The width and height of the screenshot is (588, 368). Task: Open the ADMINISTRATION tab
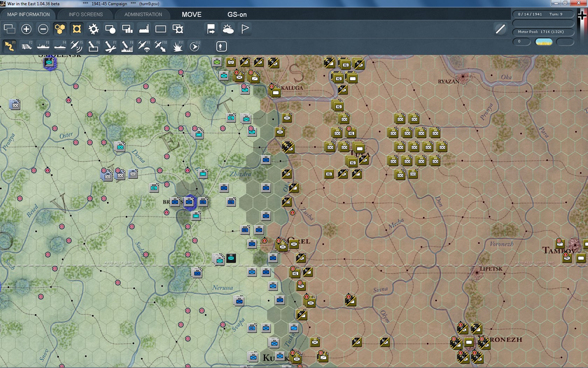click(143, 14)
